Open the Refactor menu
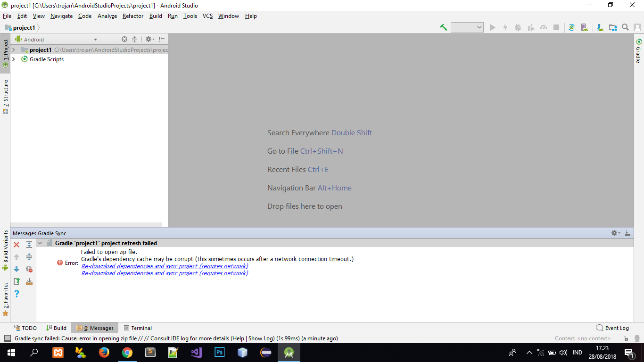Viewport: 644px width, 362px height. point(133,16)
